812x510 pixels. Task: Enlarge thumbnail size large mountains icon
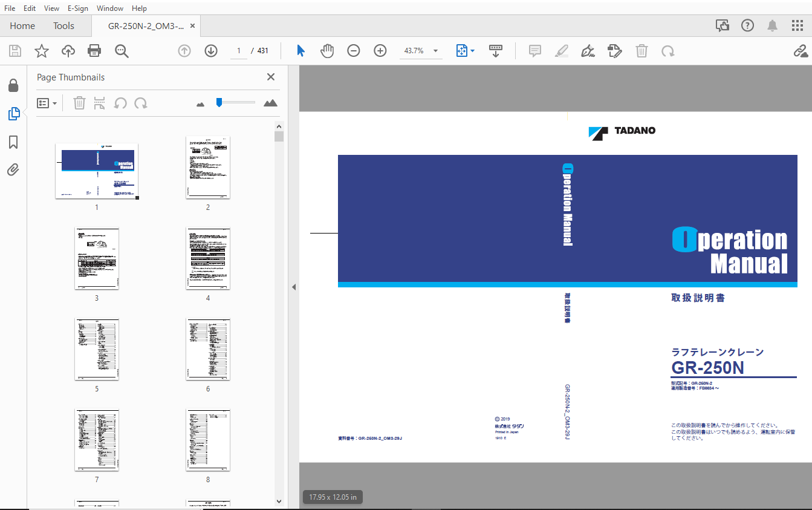pos(270,103)
